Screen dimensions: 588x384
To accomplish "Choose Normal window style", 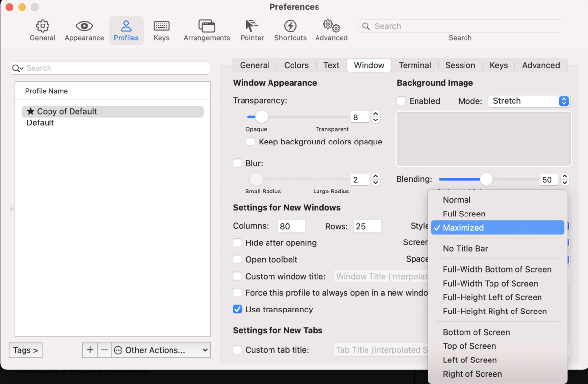I will 498,200.
